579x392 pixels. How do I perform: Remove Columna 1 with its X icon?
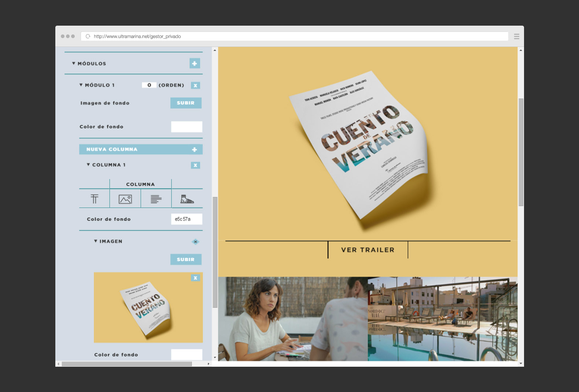(195, 165)
